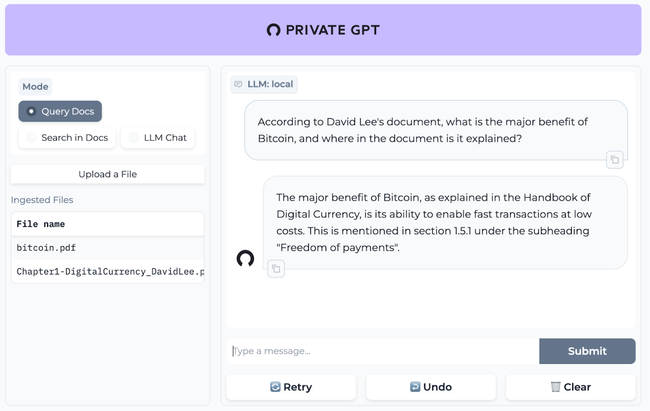The width and height of the screenshot is (650, 411).
Task: Click the LLM chat bubble icon
Action: (x=238, y=85)
